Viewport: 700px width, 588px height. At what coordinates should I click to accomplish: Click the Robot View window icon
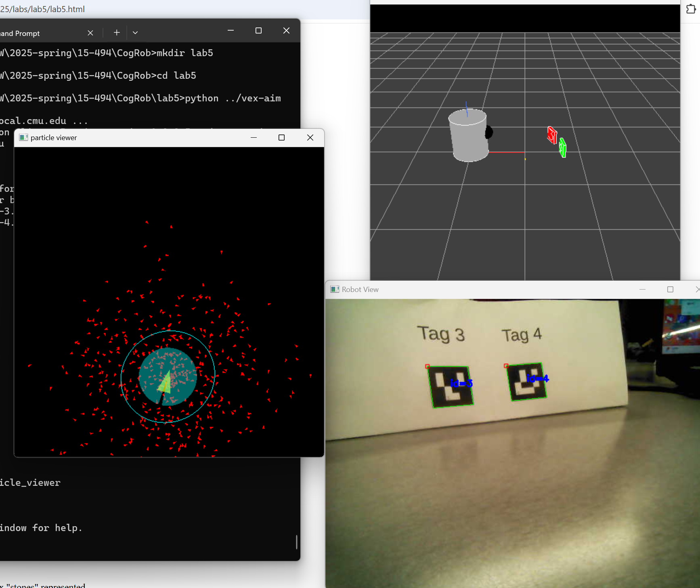tap(335, 290)
